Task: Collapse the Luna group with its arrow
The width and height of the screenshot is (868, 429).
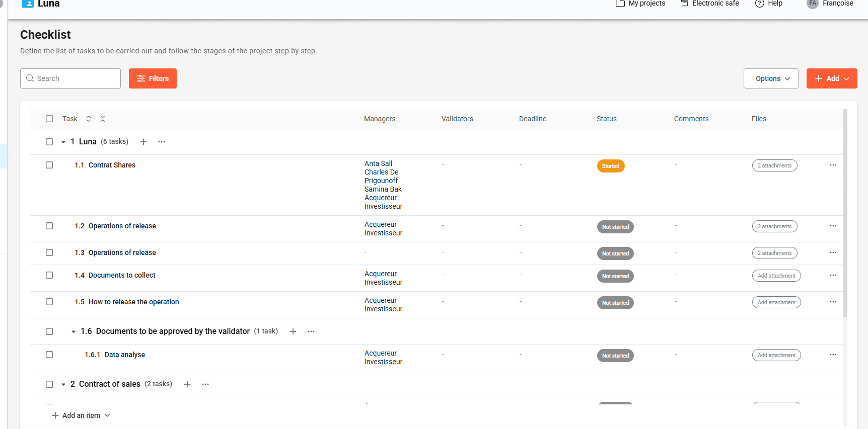Action: point(63,142)
